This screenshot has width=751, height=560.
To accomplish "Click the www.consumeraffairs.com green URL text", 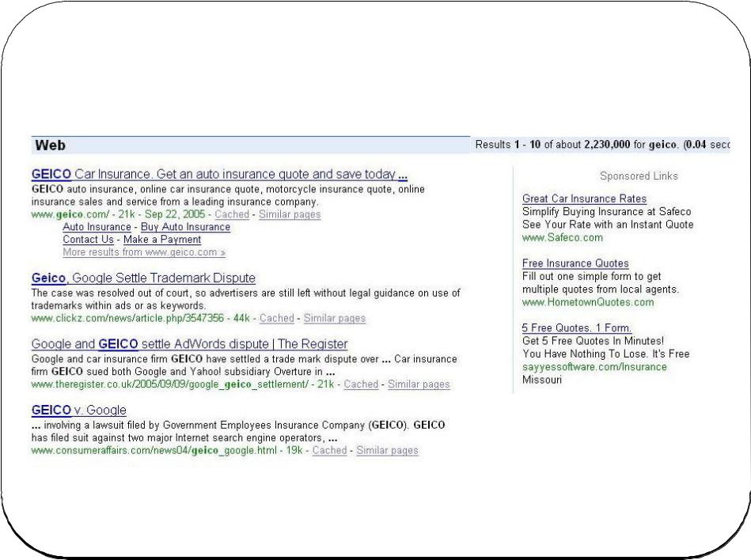I will click(x=154, y=450).
